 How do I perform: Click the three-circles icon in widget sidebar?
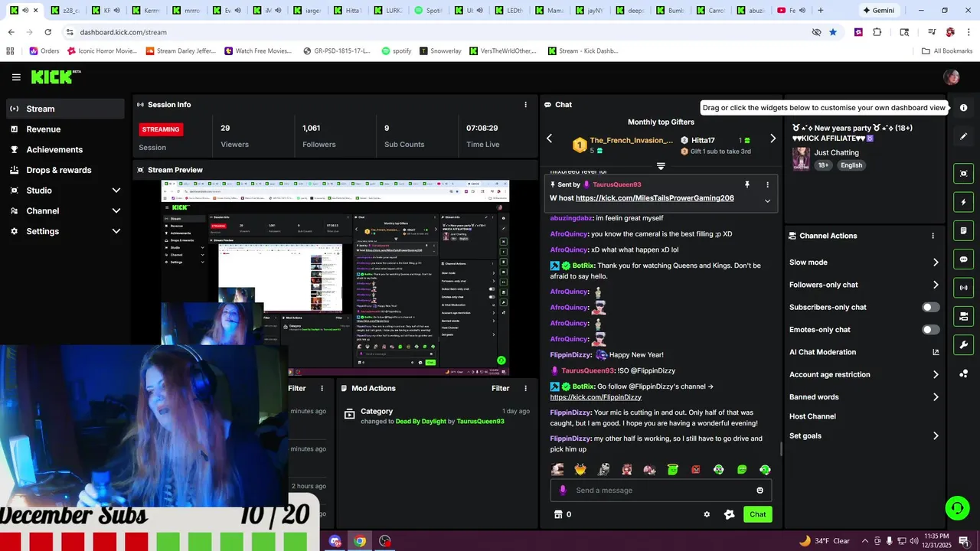[963, 373]
